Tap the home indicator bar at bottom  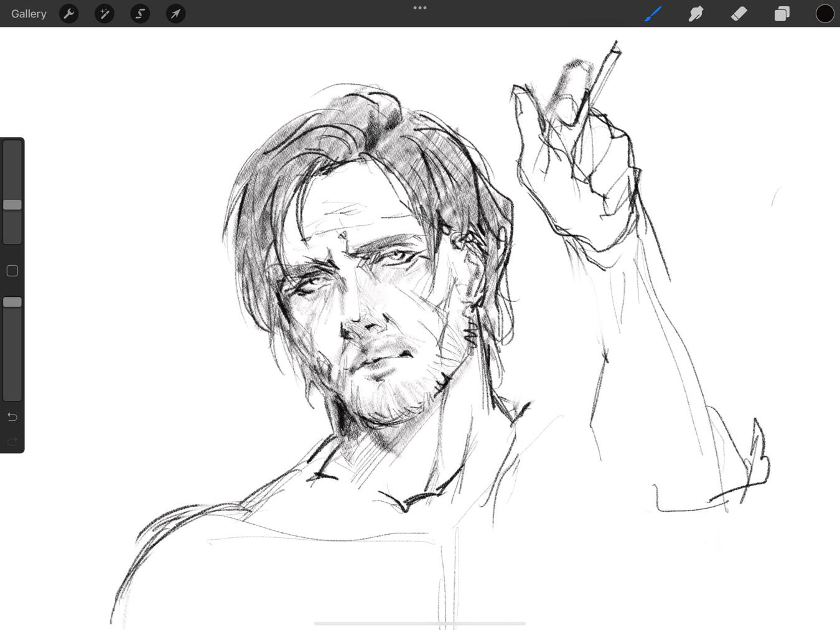click(420, 623)
